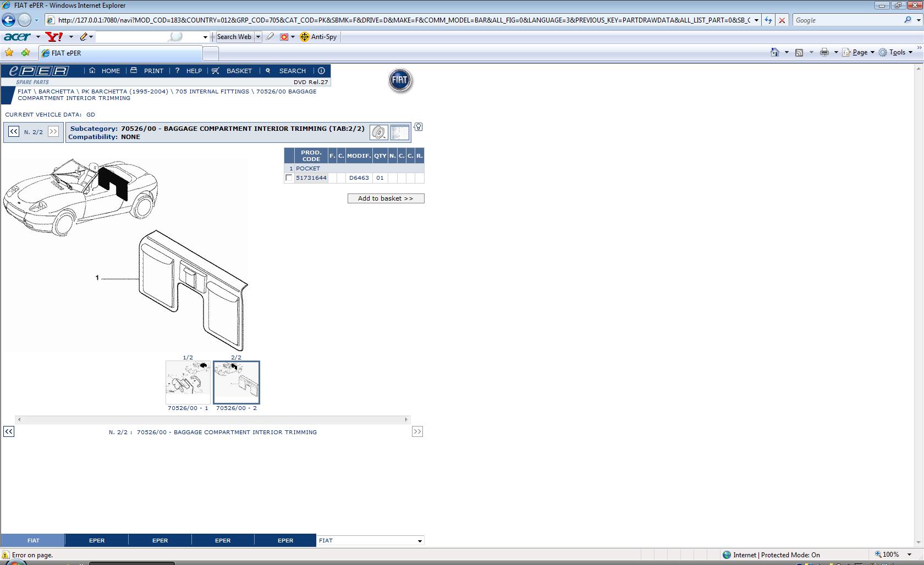Click modification code D6463
Screen dimensions: 924x565
pyautogui.click(x=359, y=178)
